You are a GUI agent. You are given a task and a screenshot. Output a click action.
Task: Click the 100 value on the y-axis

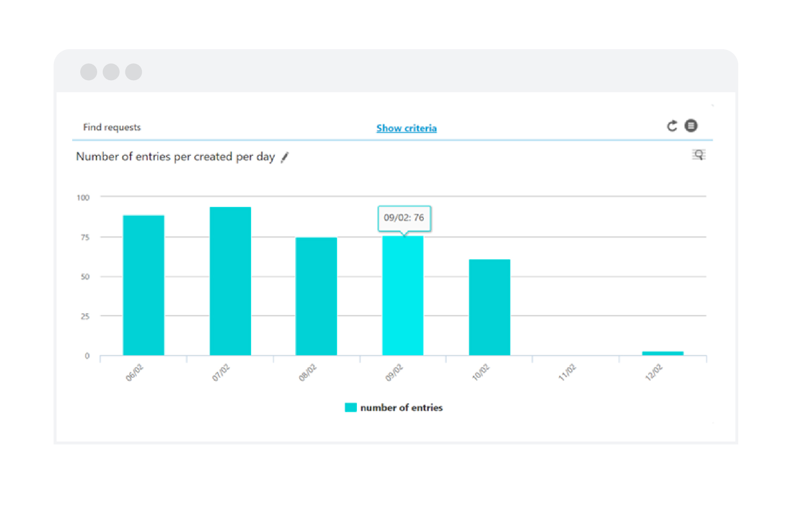click(x=83, y=197)
